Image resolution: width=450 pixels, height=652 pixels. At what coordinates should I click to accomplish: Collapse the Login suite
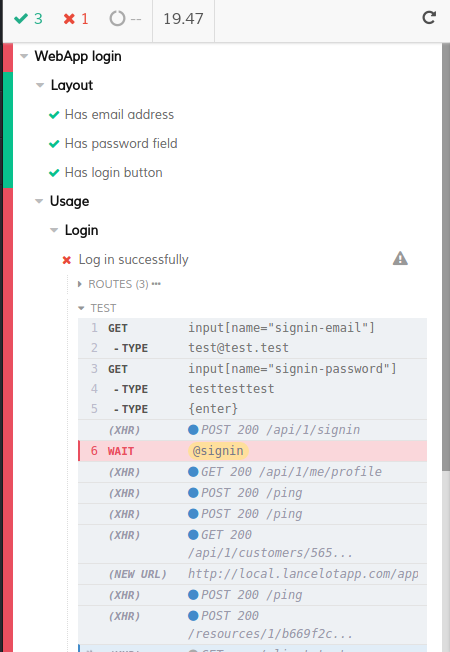pos(54,230)
